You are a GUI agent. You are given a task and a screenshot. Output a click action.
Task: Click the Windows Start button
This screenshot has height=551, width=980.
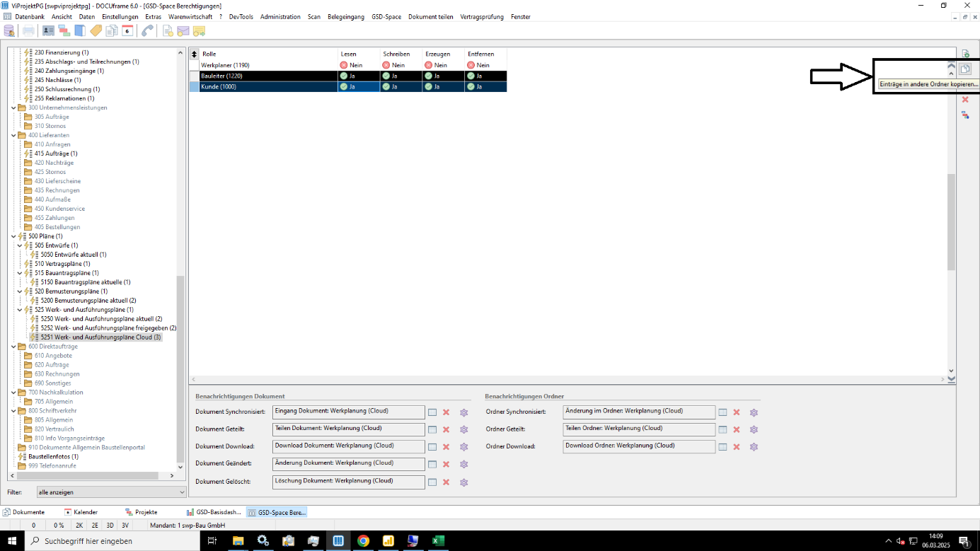point(12,541)
